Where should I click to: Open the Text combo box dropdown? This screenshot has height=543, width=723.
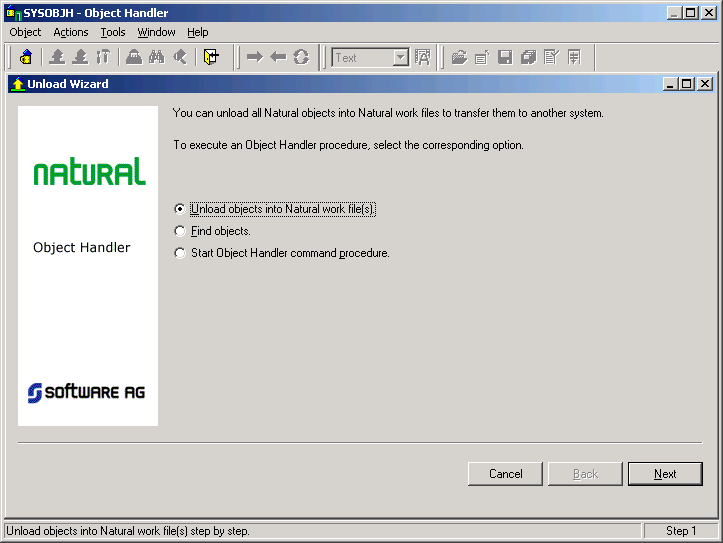(401, 58)
